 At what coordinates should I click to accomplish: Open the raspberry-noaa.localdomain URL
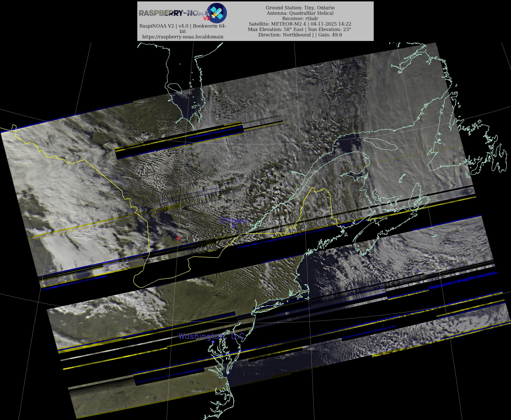click(x=183, y=37)
